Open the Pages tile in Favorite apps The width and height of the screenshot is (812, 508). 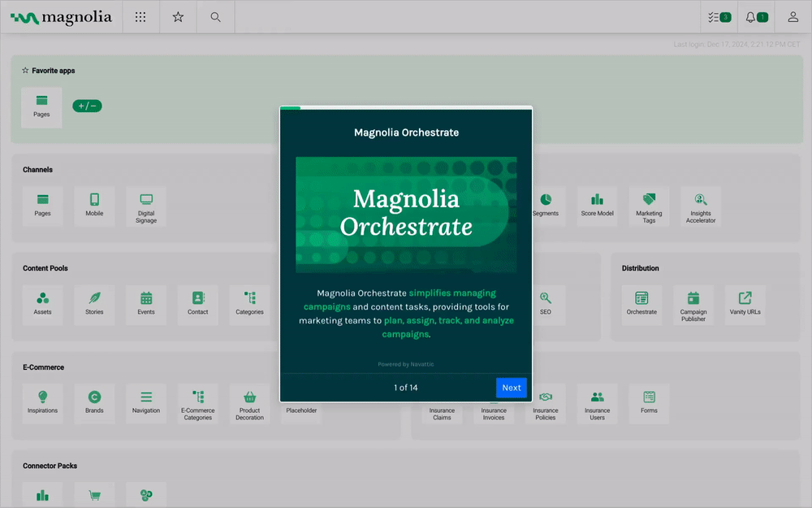pos(41,106)
